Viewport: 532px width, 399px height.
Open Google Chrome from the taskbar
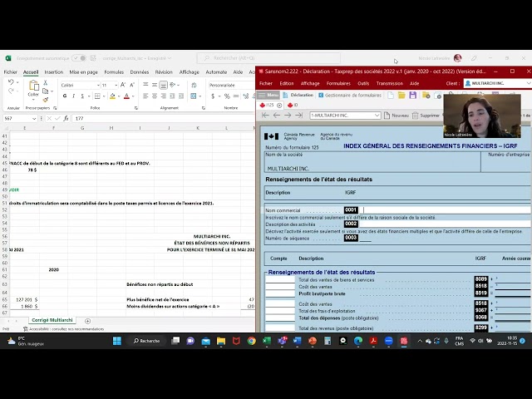[251, 341]
